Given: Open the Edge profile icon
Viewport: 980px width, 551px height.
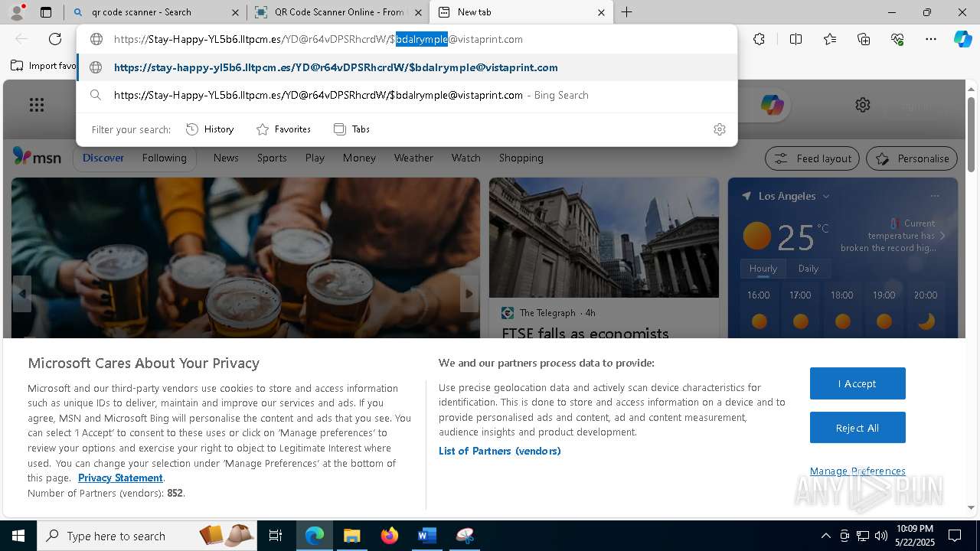Looking at the screenshot, I should 16,12.
